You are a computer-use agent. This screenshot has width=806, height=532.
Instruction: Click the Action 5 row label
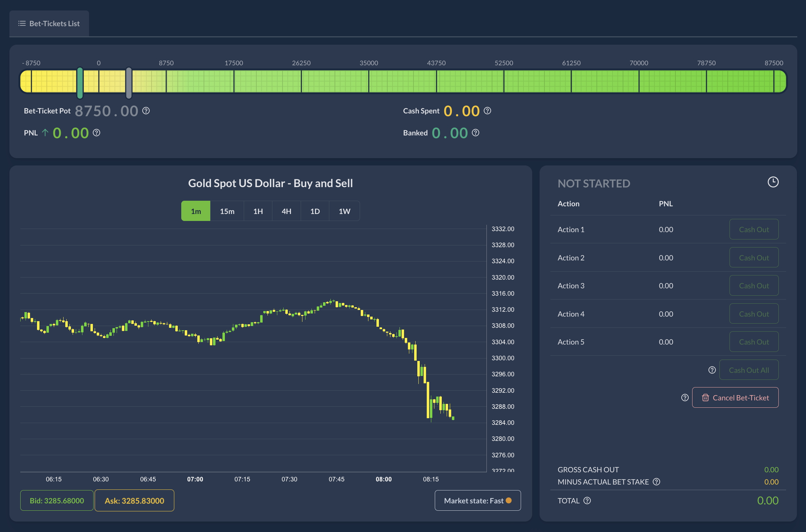[x=571, y=342]
